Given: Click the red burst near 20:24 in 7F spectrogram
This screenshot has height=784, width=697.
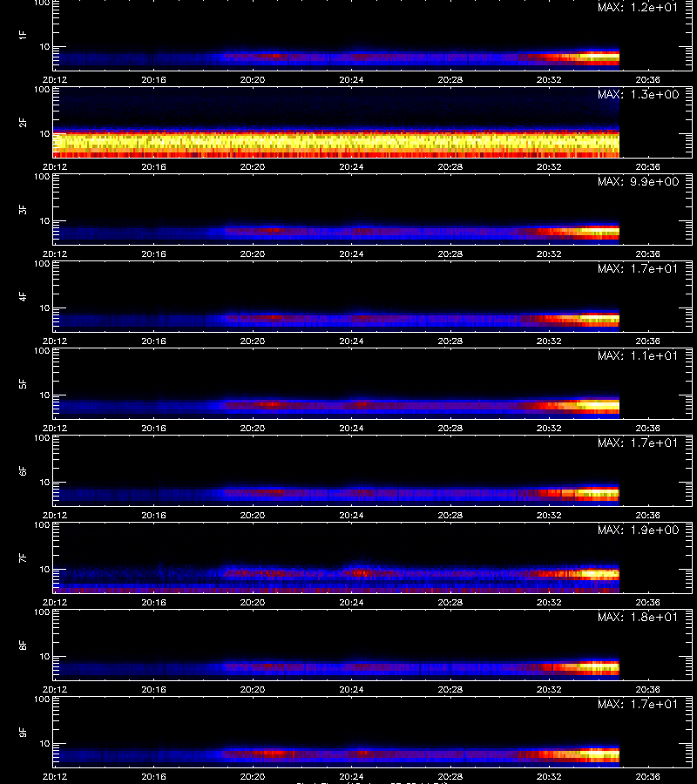Looking at the screenshot, I should pyautogui.click(x=362, y=573).
